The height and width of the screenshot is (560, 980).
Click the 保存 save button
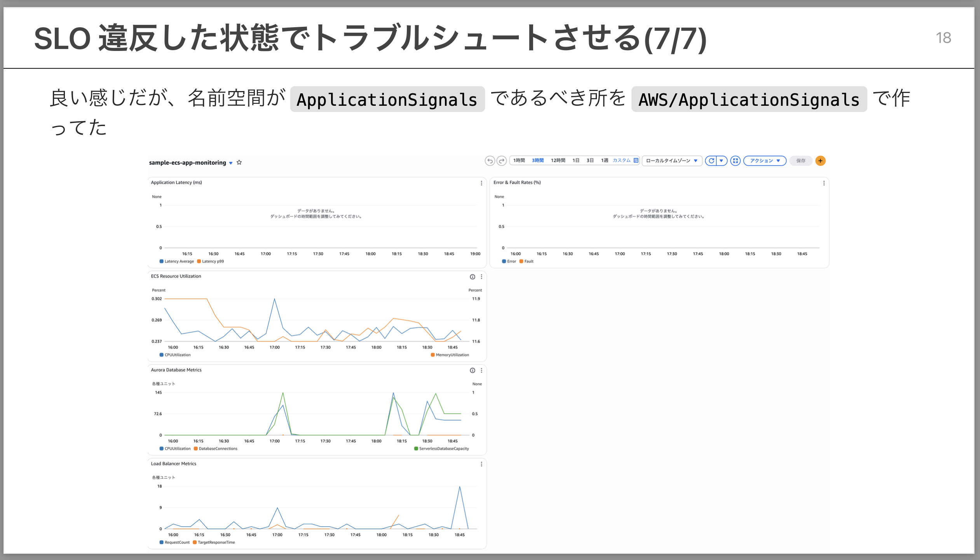point(801,161)
